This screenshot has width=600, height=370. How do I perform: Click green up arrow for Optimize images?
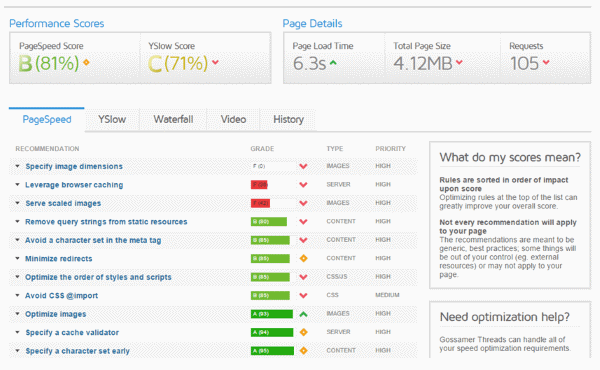(303, 314)
